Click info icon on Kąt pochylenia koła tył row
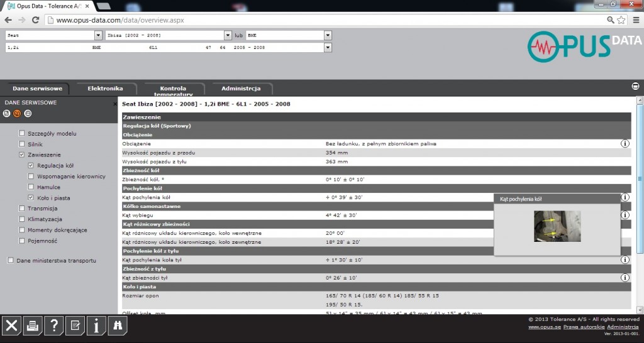The image size is (644, 343). coord(625,259)
